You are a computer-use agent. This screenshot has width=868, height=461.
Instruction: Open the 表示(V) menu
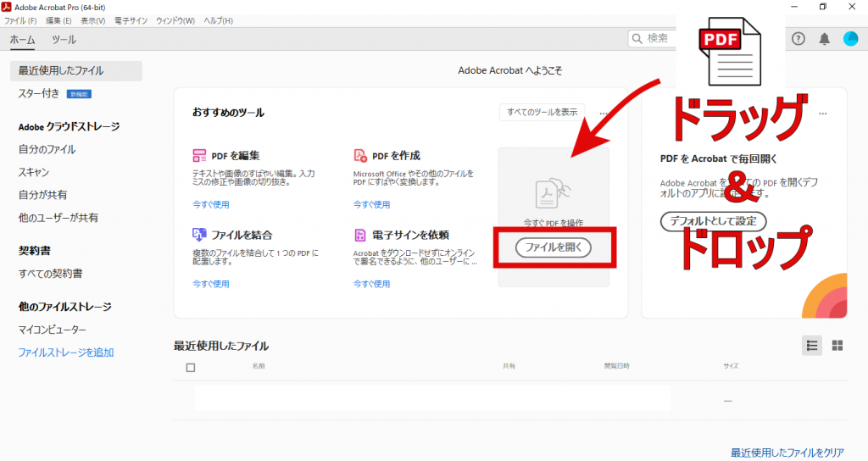pyautogui.click(x=93, y=20)
